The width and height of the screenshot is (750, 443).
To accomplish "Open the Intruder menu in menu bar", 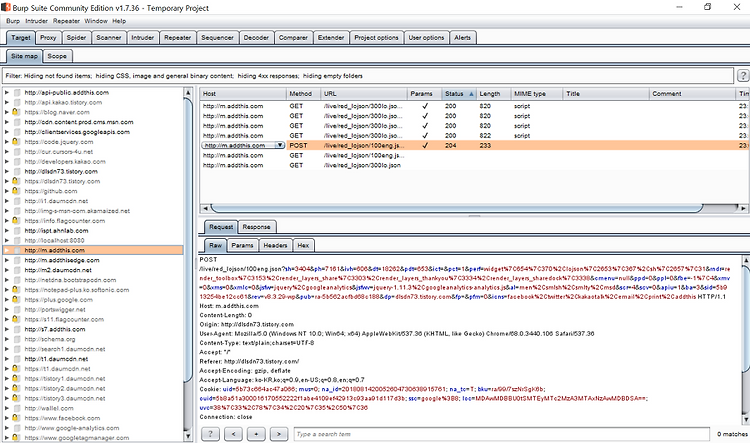I will pos(36,21).
